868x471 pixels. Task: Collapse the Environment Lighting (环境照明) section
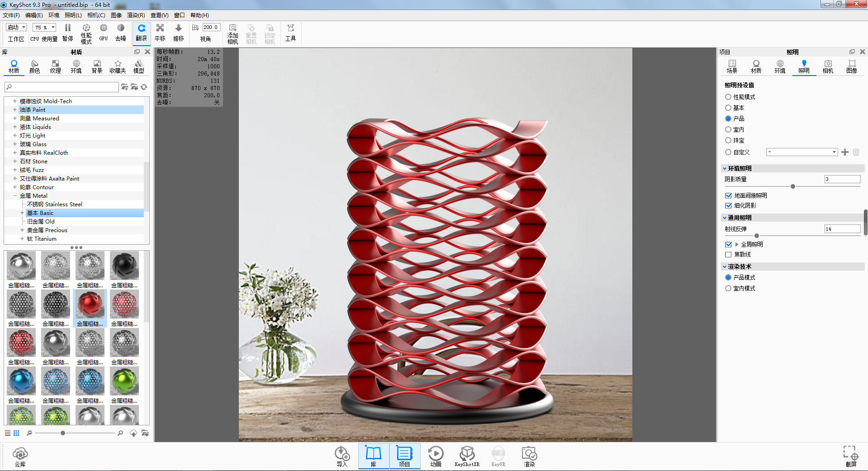point(725,168)
